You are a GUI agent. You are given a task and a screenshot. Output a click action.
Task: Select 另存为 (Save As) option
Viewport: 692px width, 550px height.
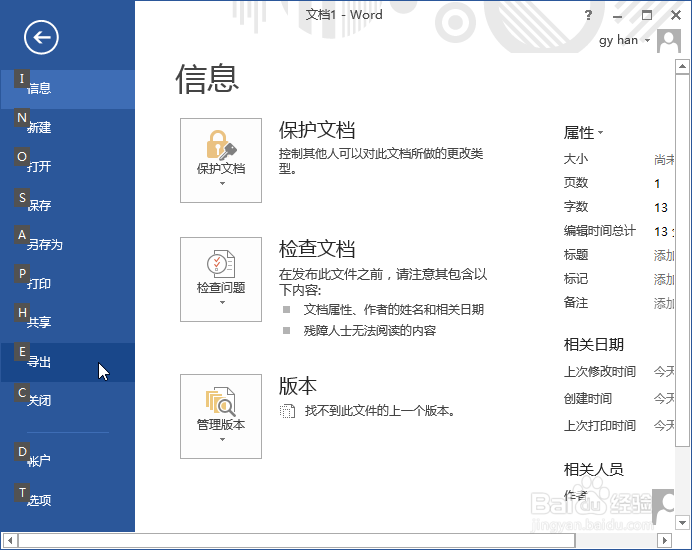click(x=68, y=245)
